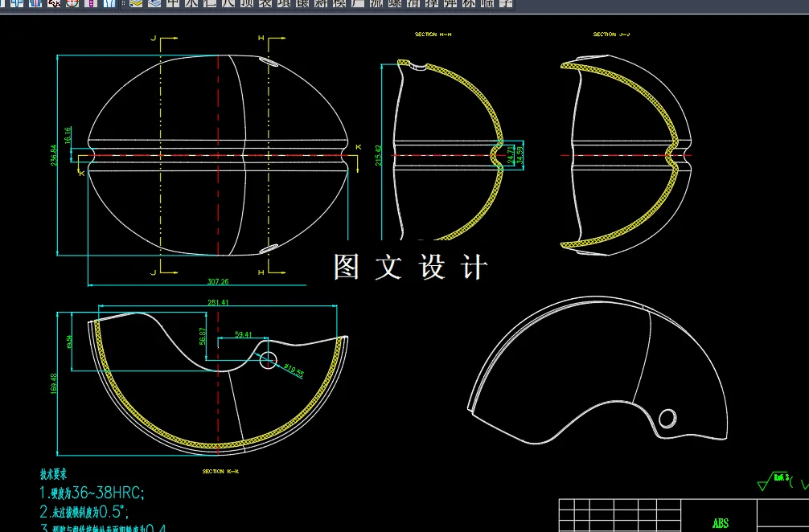The height and width of the screenshot is (532, 809).
Task: Click the ABS material label in title block
Action: pos(721,524)
